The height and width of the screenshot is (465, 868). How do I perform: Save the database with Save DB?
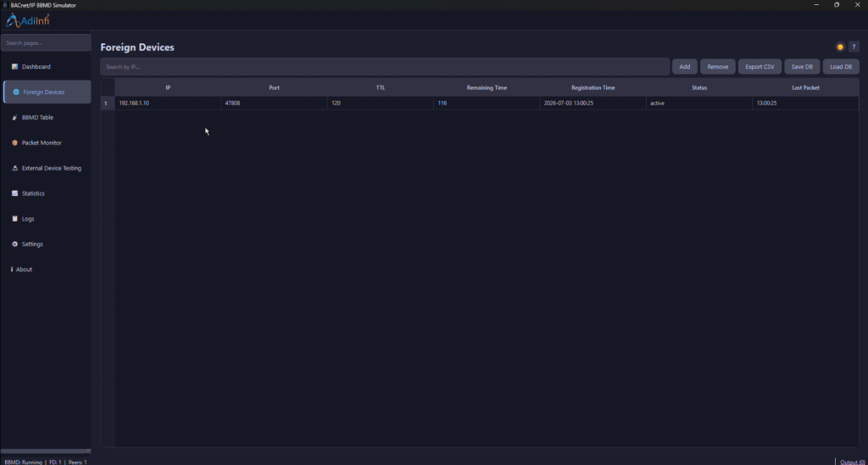802,66
